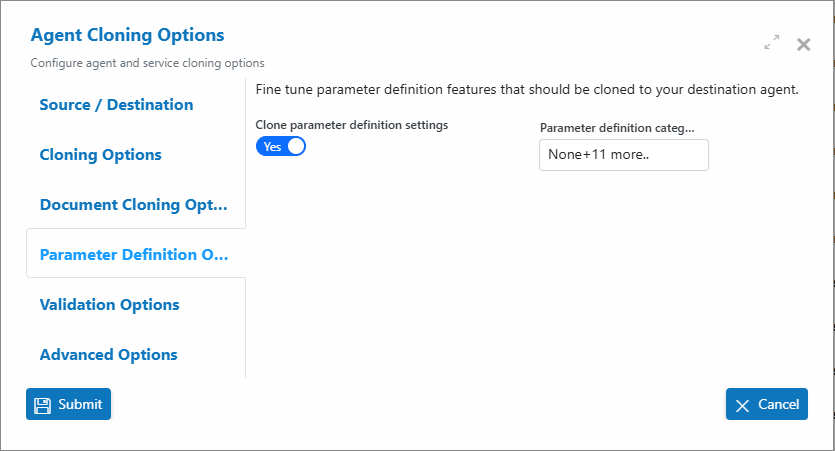Click the Fine tune parameter definition description text

[x=527, y=89]
